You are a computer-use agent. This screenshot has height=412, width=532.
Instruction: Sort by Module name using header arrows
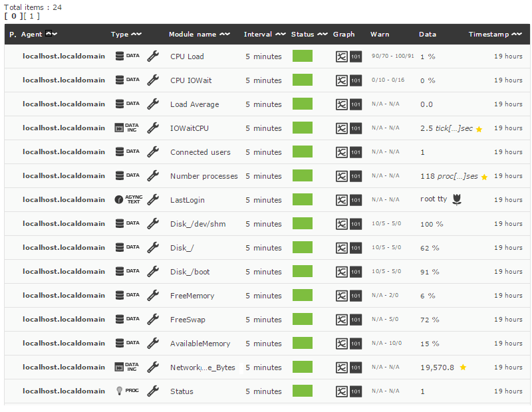point(225,35)
